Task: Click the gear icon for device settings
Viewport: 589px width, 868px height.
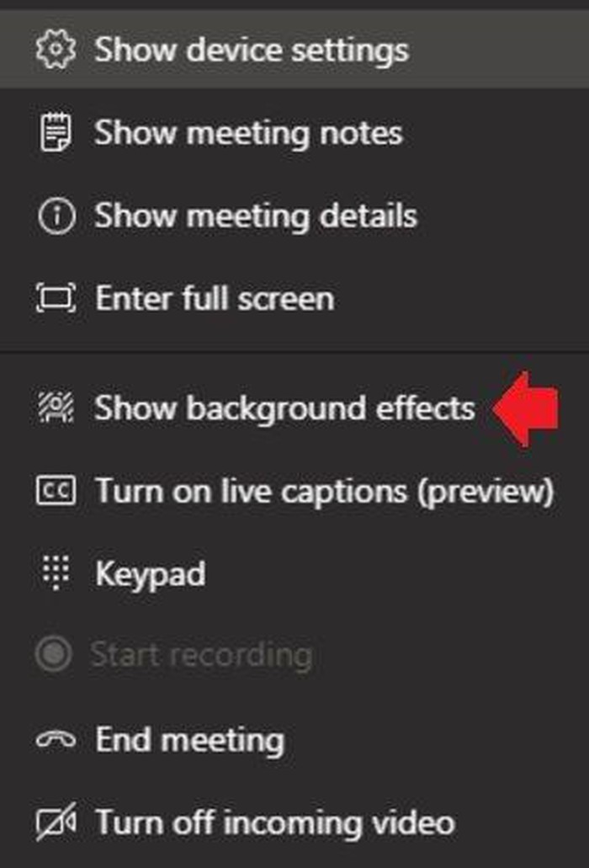Action: point(56,50)
